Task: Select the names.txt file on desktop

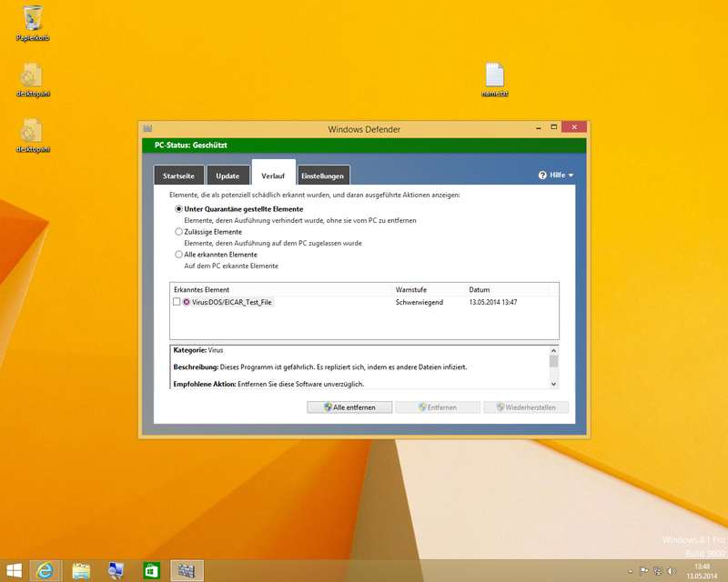Action: tap(494, 75)
